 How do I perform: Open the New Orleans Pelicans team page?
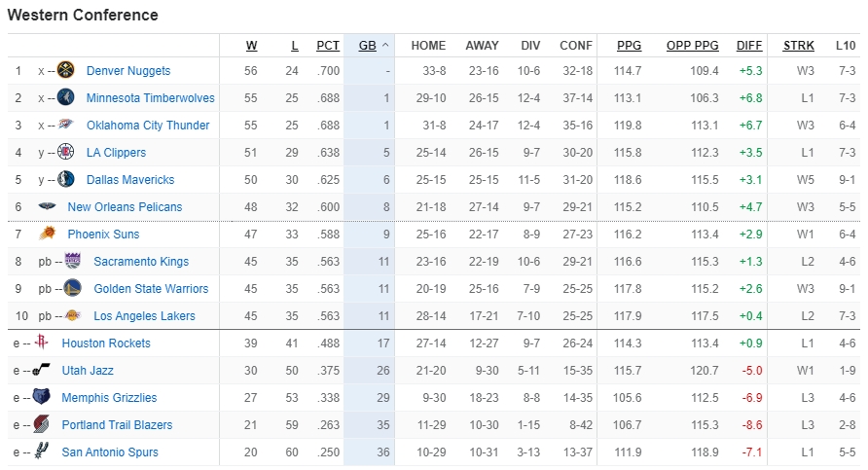point(125,206)
